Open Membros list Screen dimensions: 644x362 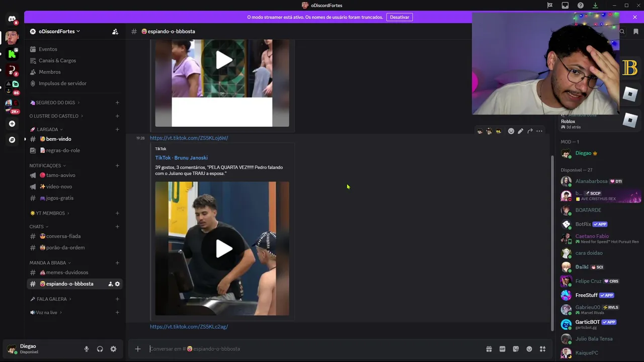pos(74,72)
